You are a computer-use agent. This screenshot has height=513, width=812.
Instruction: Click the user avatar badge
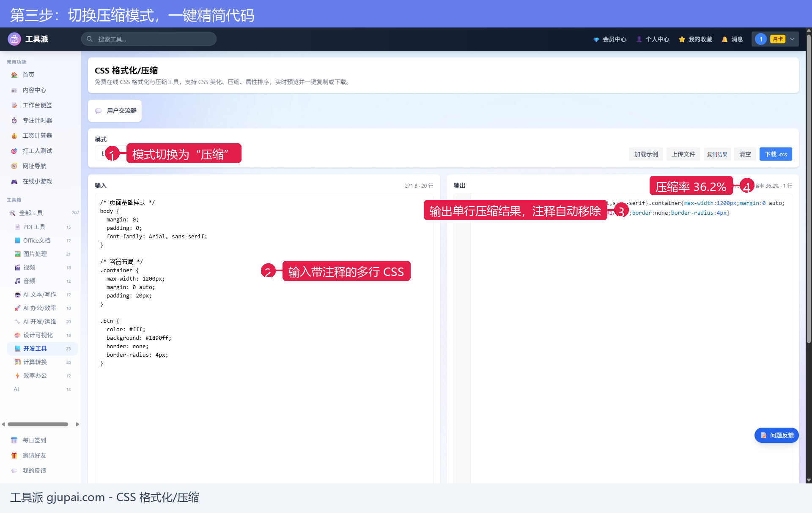761,39
